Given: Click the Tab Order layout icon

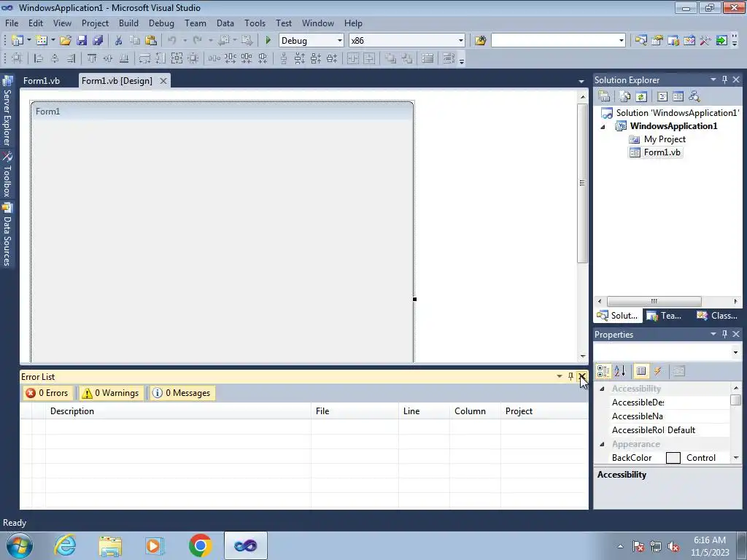Looking at the screenshot, I should (449, 58).
